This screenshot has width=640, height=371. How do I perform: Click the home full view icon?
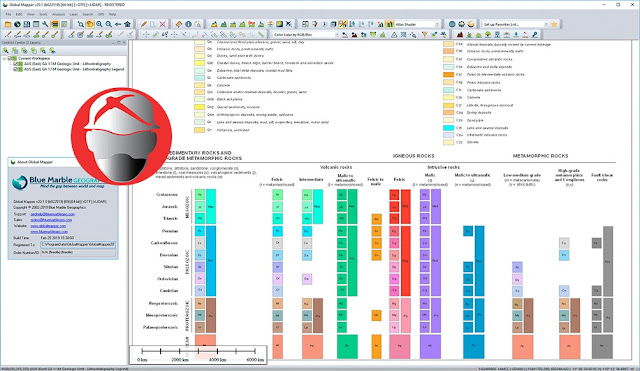coord(127,24)
